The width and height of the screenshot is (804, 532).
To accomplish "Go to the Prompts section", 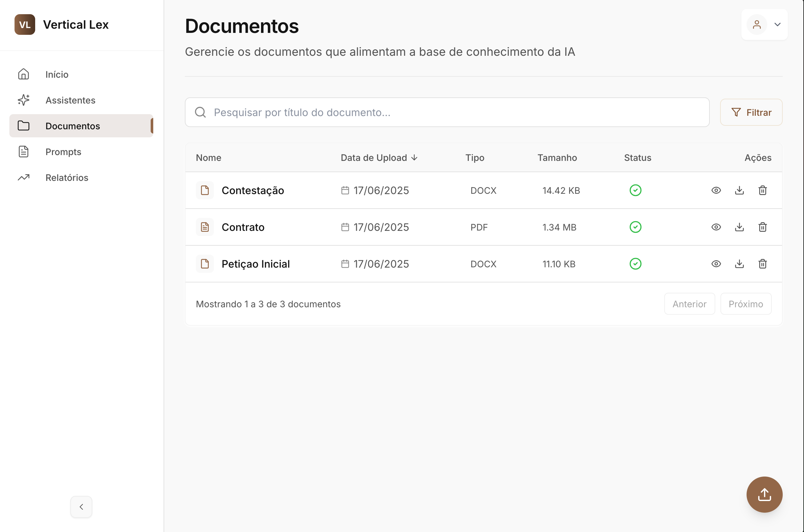I will click(x=81, y=152).
